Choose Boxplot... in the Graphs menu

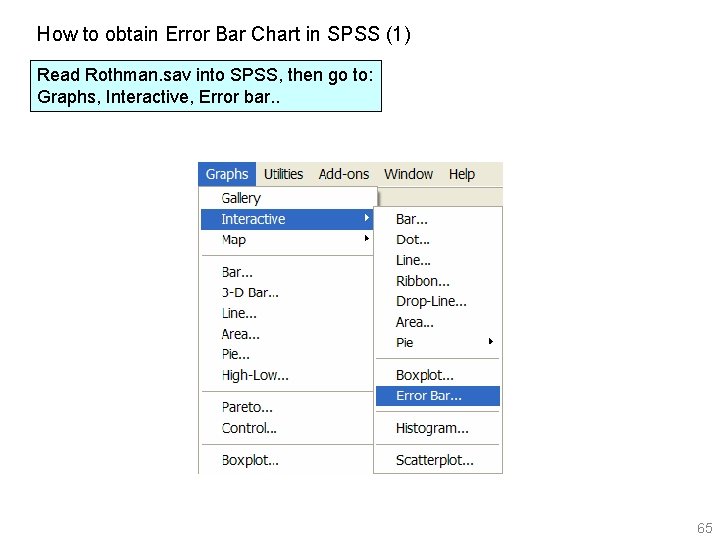pos(287,460)
